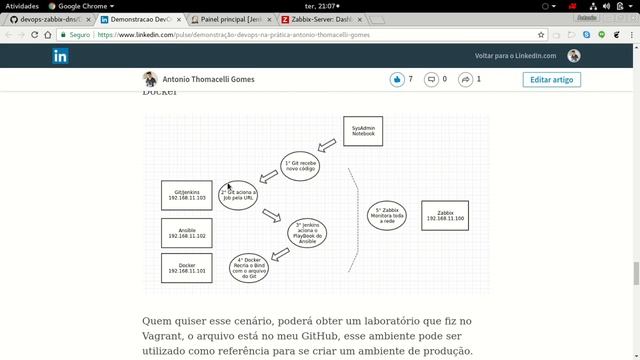The height and width of the screenshot is (360, 640).
Task: Click the green extension icon in toolbar
Action: [602, 35]
